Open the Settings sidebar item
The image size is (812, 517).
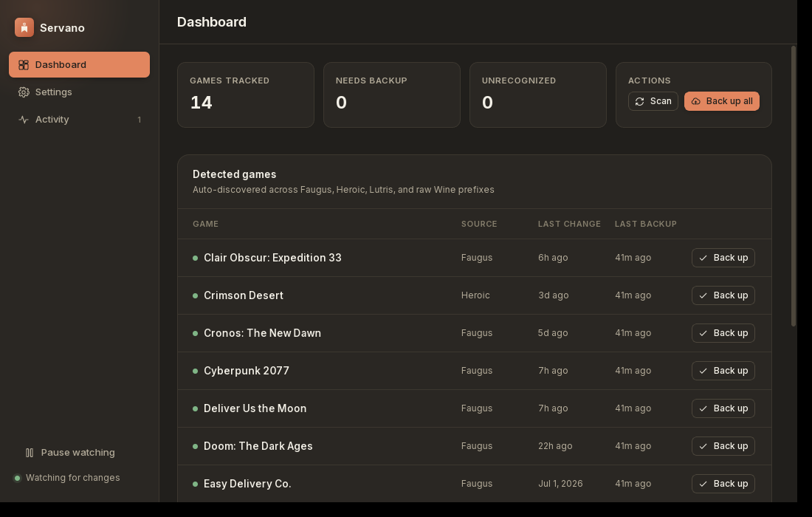pos(79,92)
